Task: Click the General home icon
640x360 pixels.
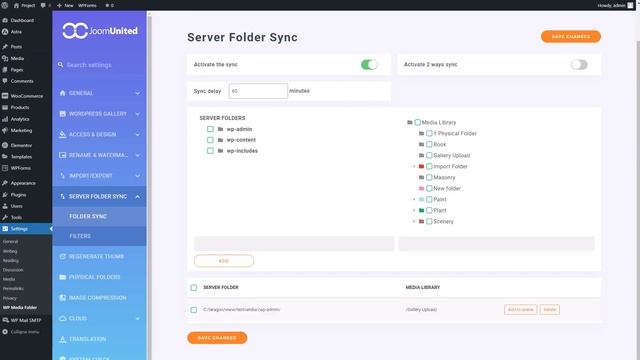Action: pos(62,93)
